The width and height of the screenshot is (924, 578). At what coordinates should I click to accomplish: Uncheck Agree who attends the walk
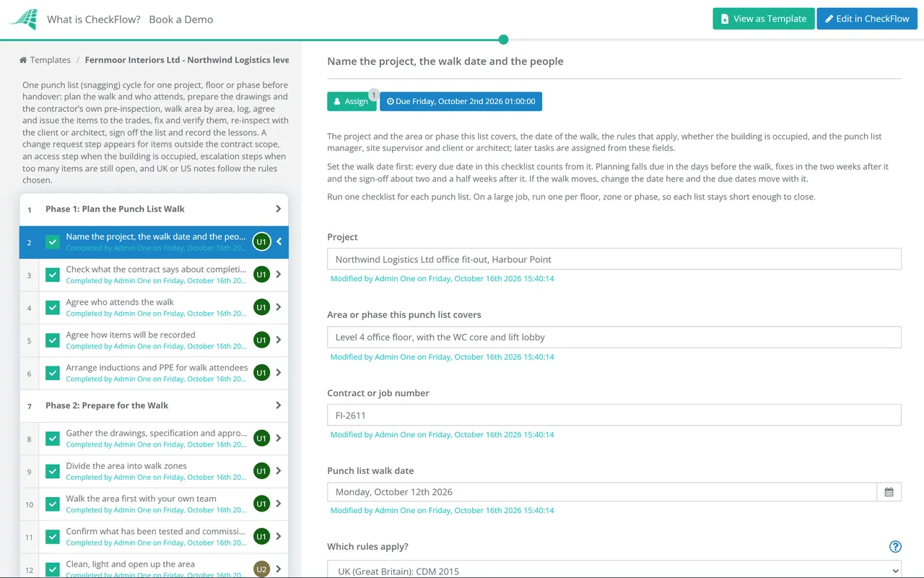click(53, 307)
